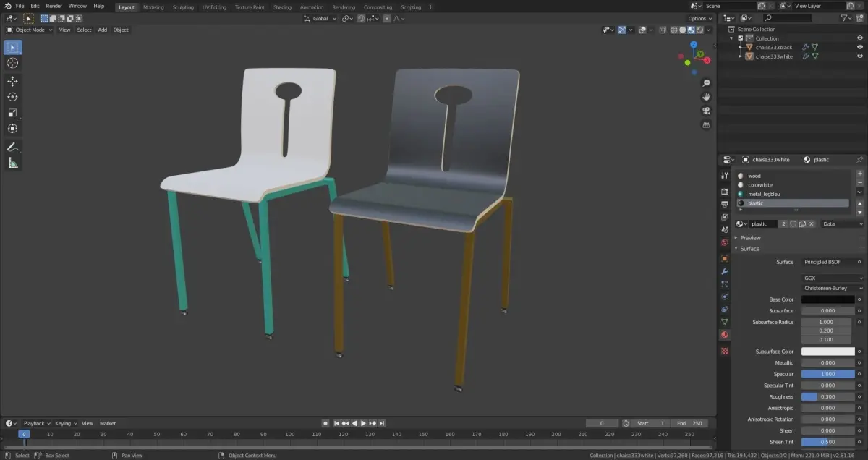Click the viewport zoom magnifier icon
This screenshot has width=868, height=460.
[706, 83]
